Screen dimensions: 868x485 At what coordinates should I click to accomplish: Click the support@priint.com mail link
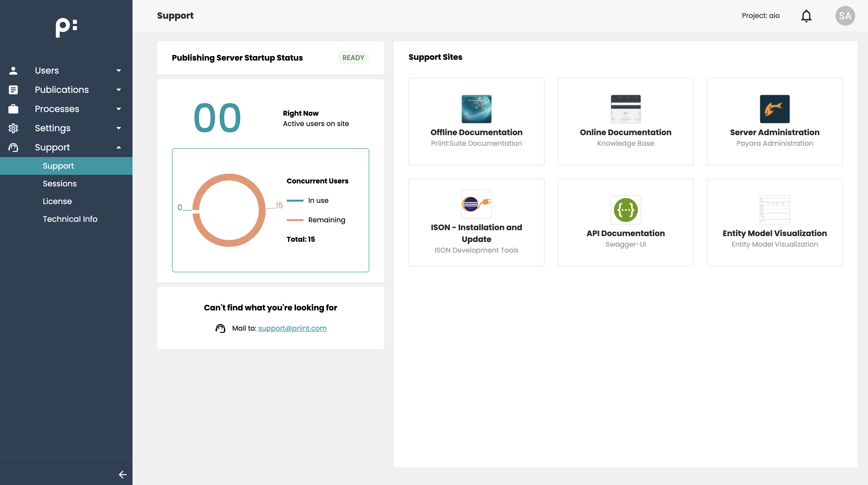[x=292, y=328]
